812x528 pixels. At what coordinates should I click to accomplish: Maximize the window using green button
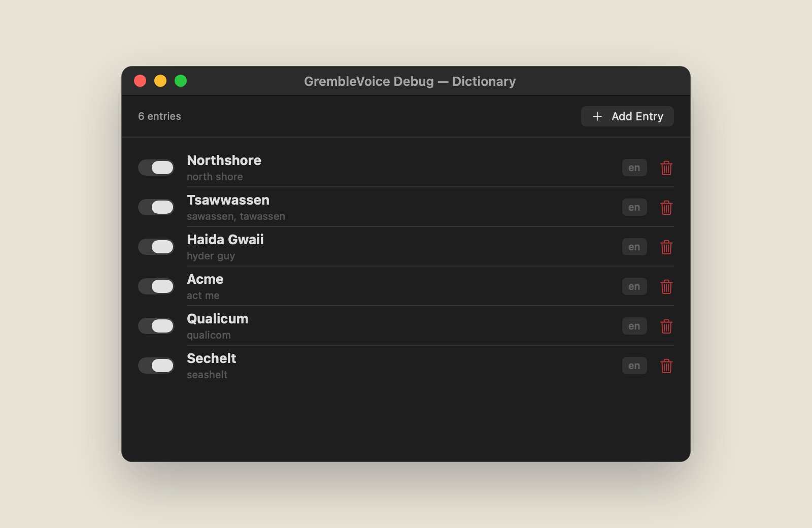[181, 81]
